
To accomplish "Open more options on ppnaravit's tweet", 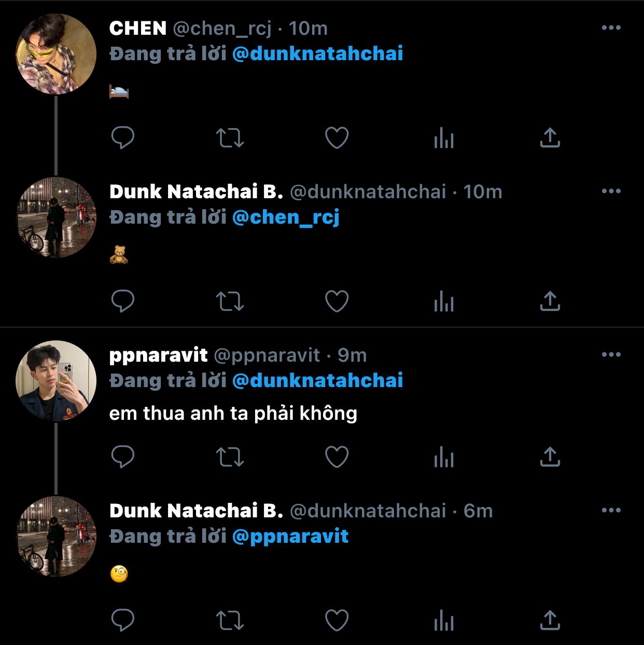I will (611, 355).
